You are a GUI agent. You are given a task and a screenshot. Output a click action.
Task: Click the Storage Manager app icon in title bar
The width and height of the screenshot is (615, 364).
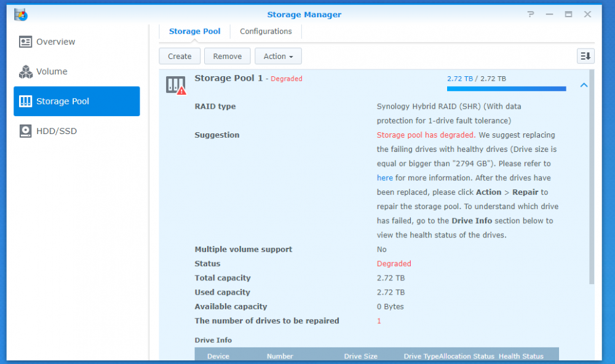pos(20,14)
